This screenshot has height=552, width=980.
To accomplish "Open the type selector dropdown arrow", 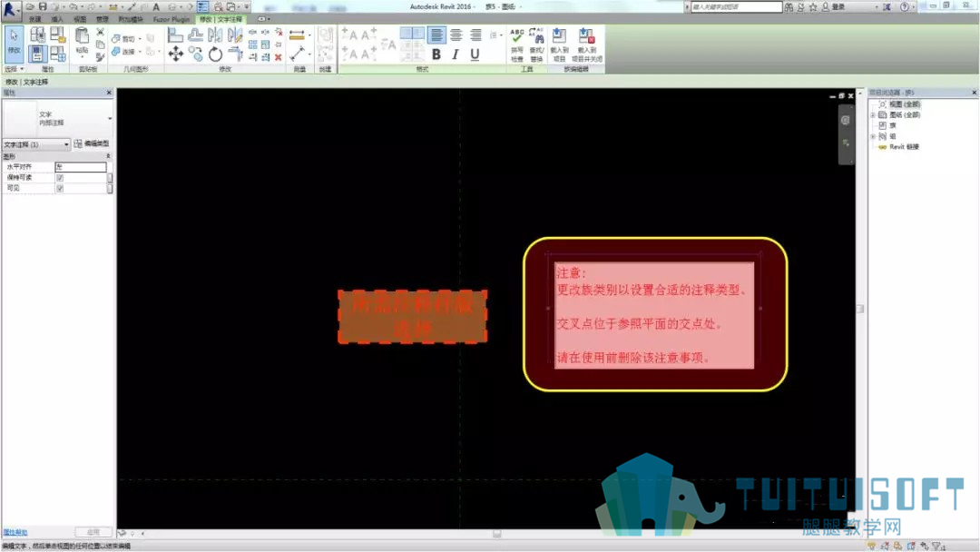I will coord(110,118).
